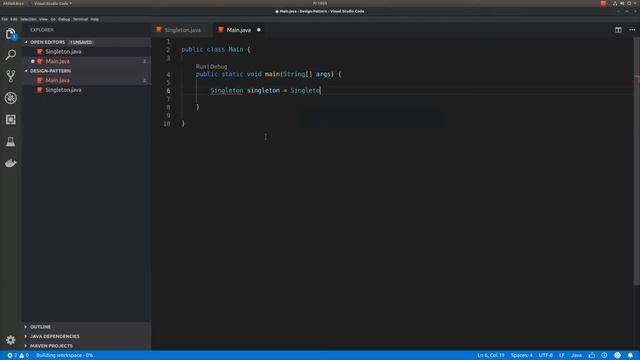This screenshot has width=640, height=360.
Task: Click the red indicator icon in top bar
Action: [603, 3]
